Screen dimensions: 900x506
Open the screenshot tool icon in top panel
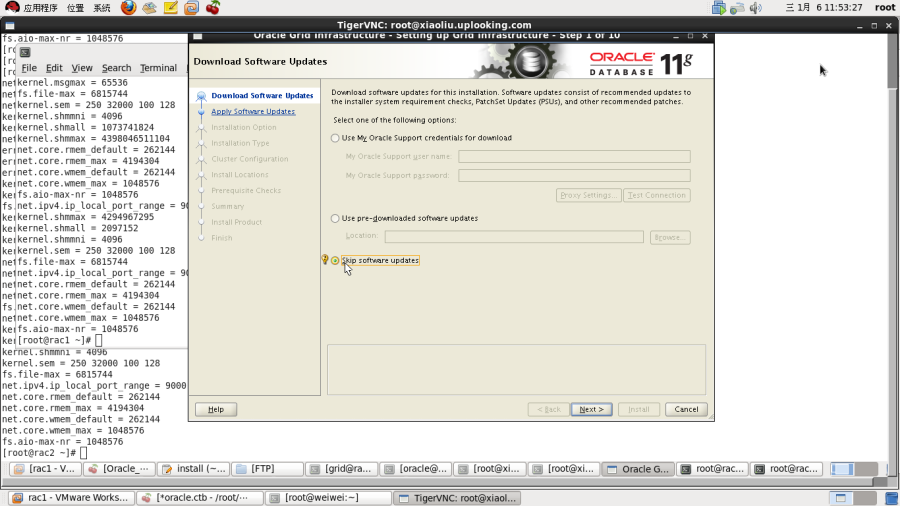pos(192,7)
